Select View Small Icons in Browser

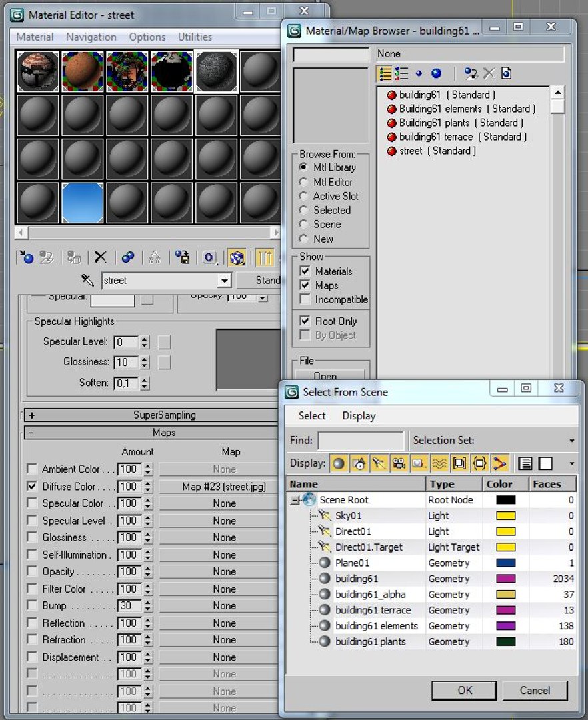[419, 73]
